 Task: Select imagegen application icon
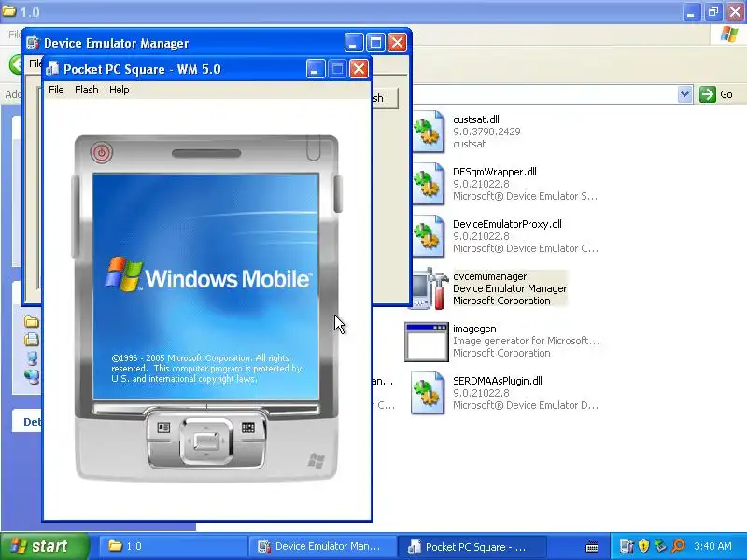point(427,342)
